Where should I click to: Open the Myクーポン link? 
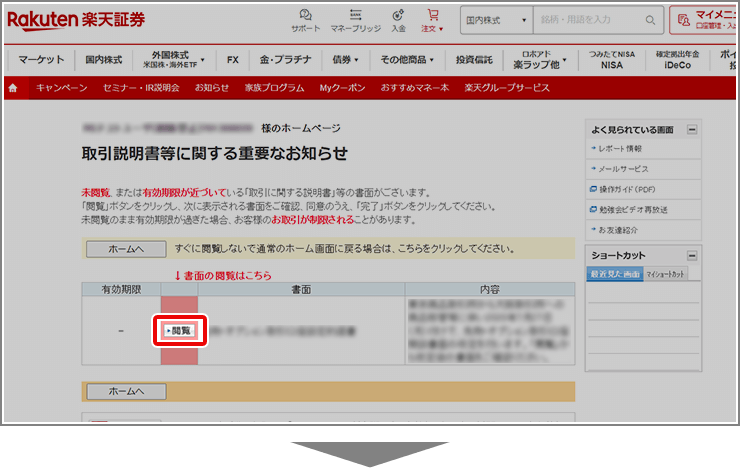pyautogui.click(x=342, y=88)
